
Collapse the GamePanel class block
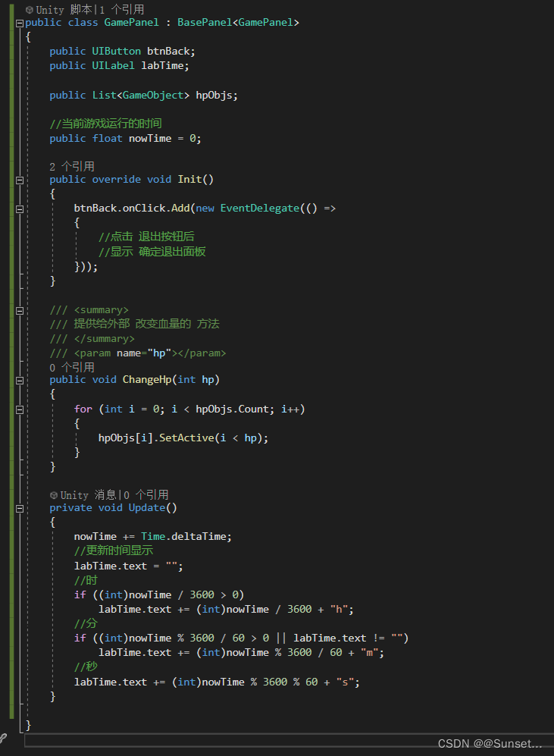pyautogui.click(x=19, y=24)
